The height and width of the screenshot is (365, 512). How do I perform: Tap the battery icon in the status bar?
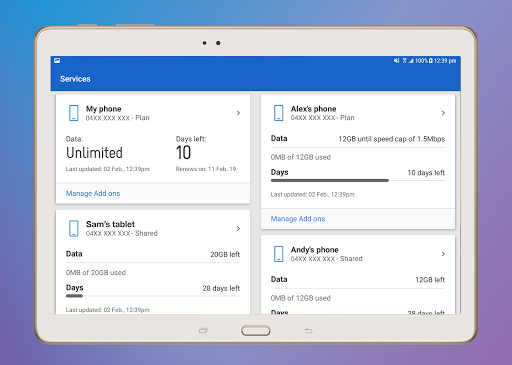(431, 61)
